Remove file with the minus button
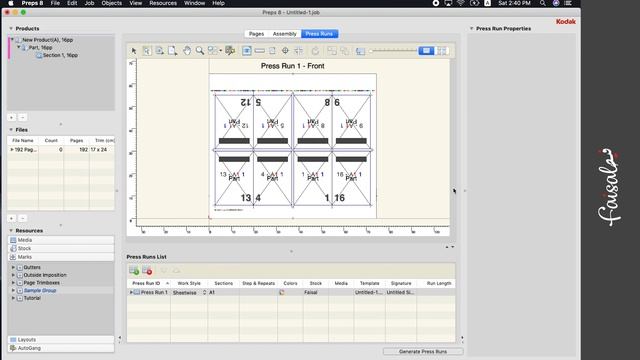640x360 pixels. coord(23,218)
